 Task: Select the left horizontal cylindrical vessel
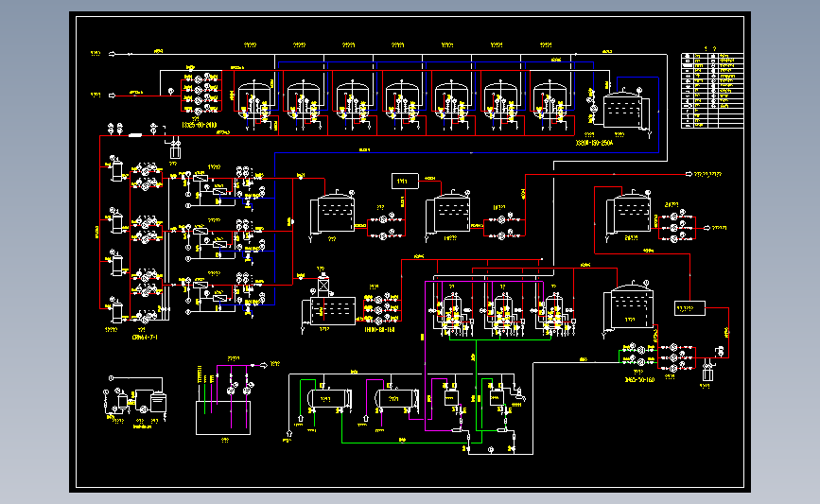coord(329,399)
